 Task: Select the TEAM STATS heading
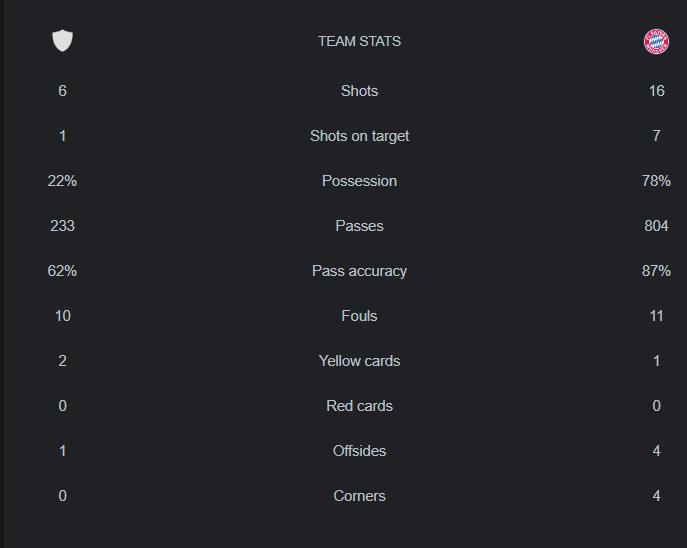click(x=359, y=41)
